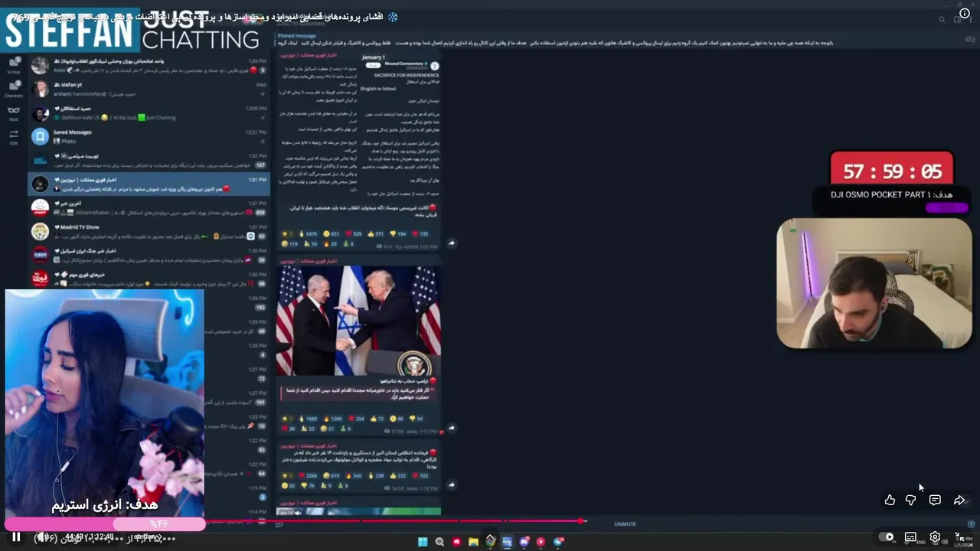Open the chat with the 167 unread badge

[149, 160]
